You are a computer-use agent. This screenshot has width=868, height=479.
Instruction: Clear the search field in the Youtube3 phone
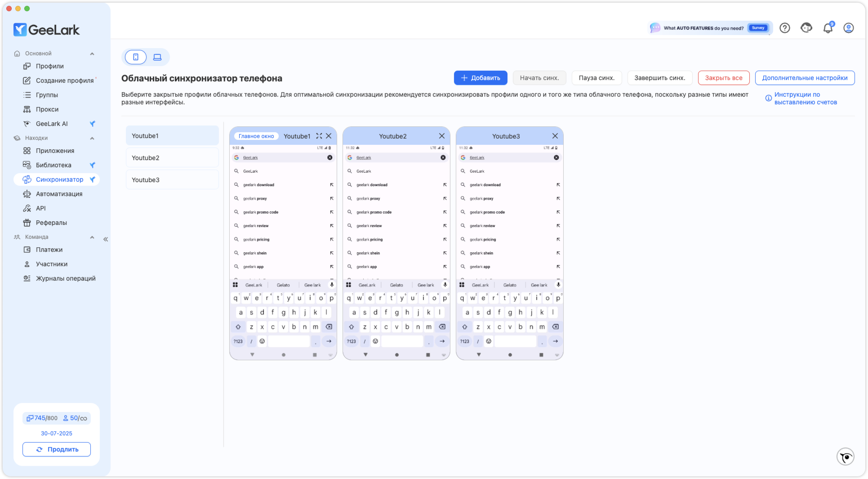click(x=556, y=157)
